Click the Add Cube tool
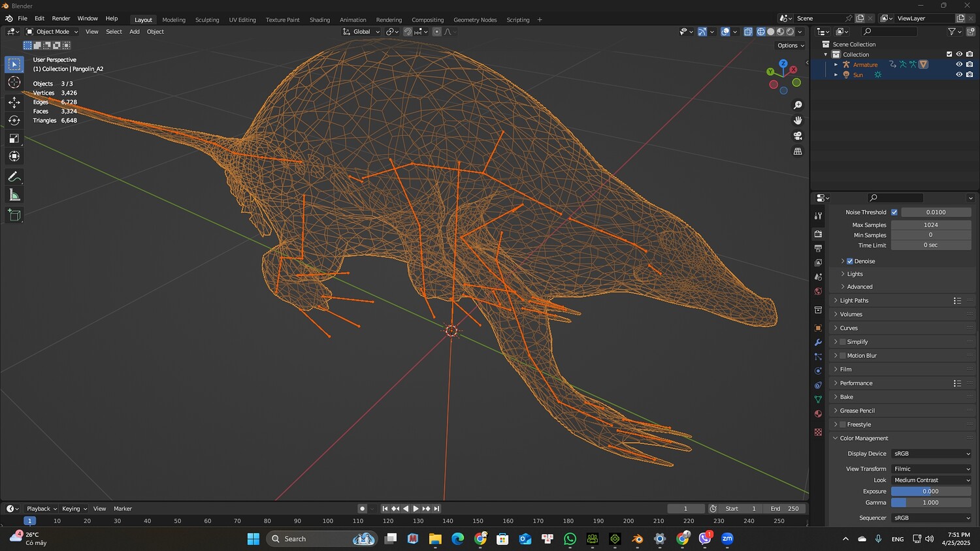 click(x=14, y=215)
